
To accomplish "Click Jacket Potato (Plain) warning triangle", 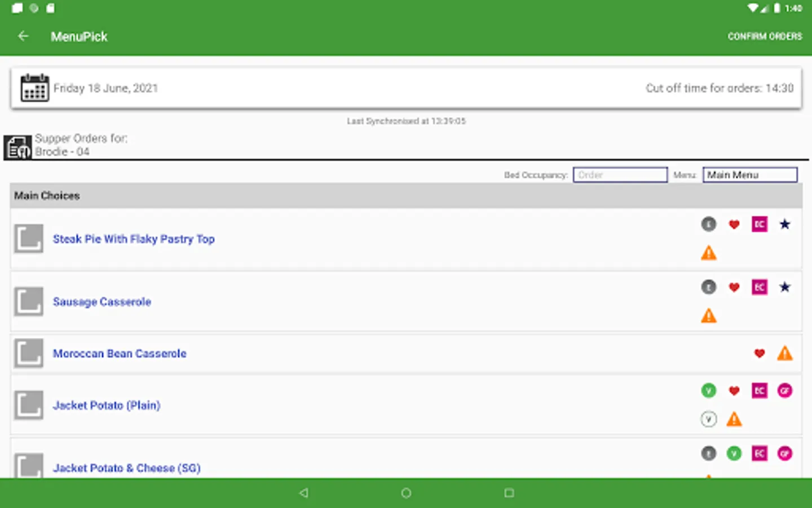I will (x=734, y=419).
